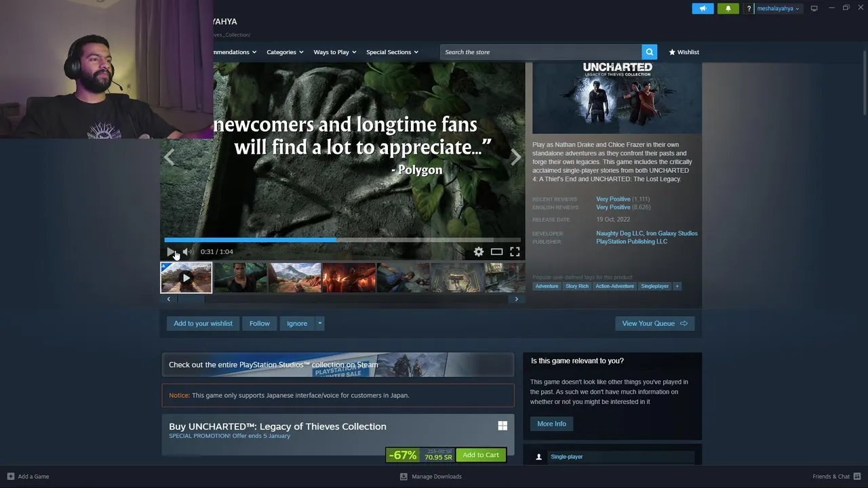Click the video play button
The image size is (868, 488).
coord(171,251)
